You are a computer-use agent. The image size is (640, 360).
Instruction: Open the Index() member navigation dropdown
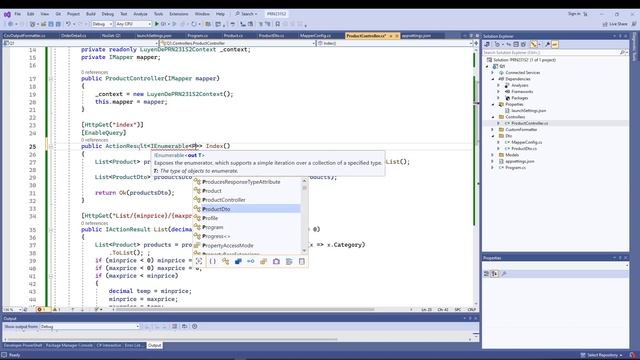click(394, 43)
